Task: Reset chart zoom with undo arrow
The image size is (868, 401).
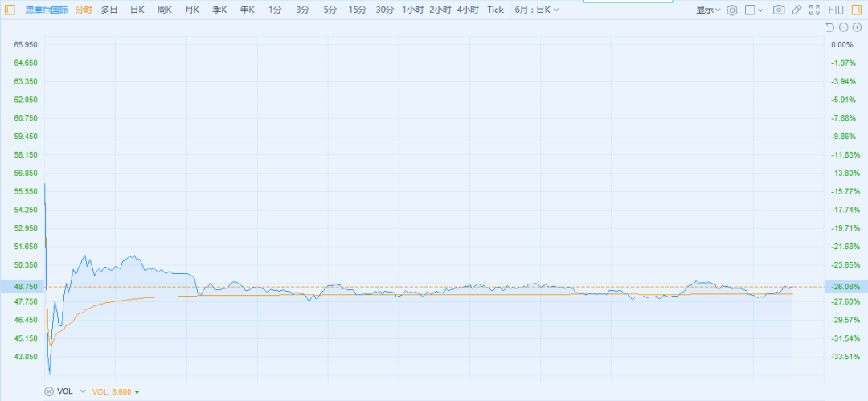Action: pos(829,27)
